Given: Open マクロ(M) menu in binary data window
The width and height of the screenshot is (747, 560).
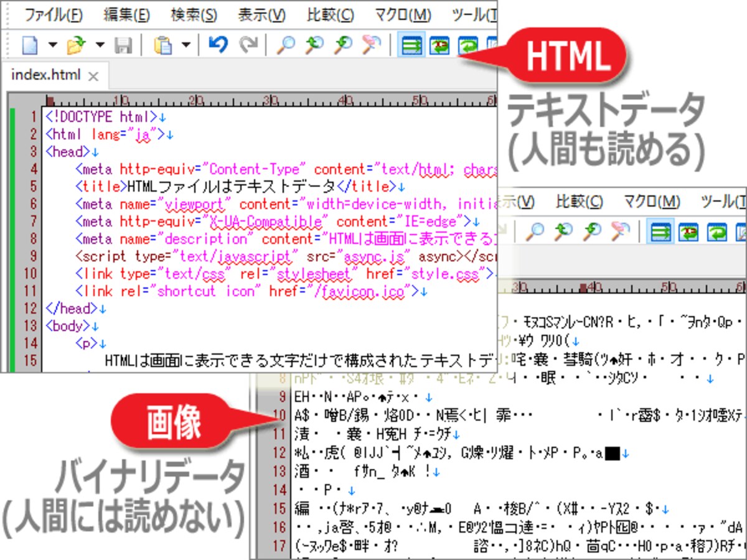Looking at the screenshot, I should point(652,202).
